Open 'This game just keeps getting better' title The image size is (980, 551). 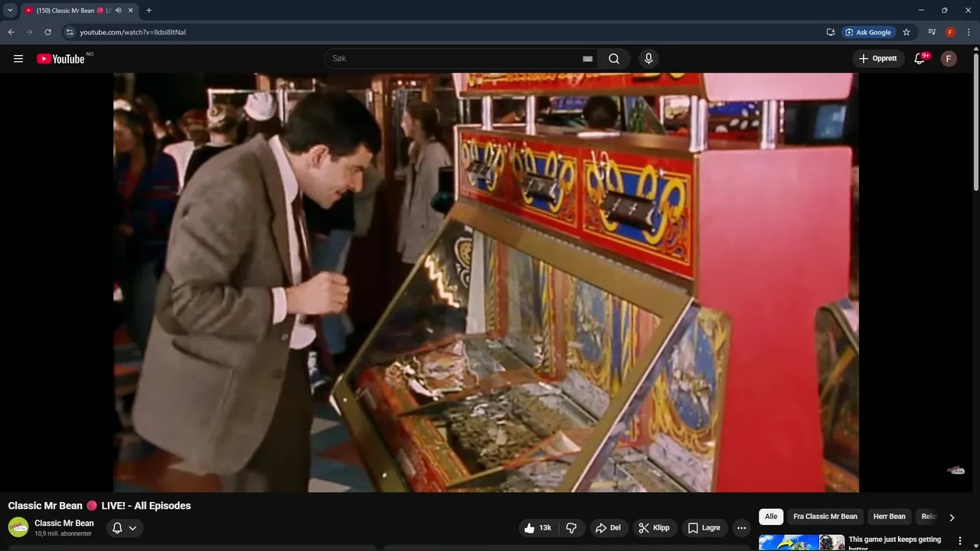[x=895, y=543]
